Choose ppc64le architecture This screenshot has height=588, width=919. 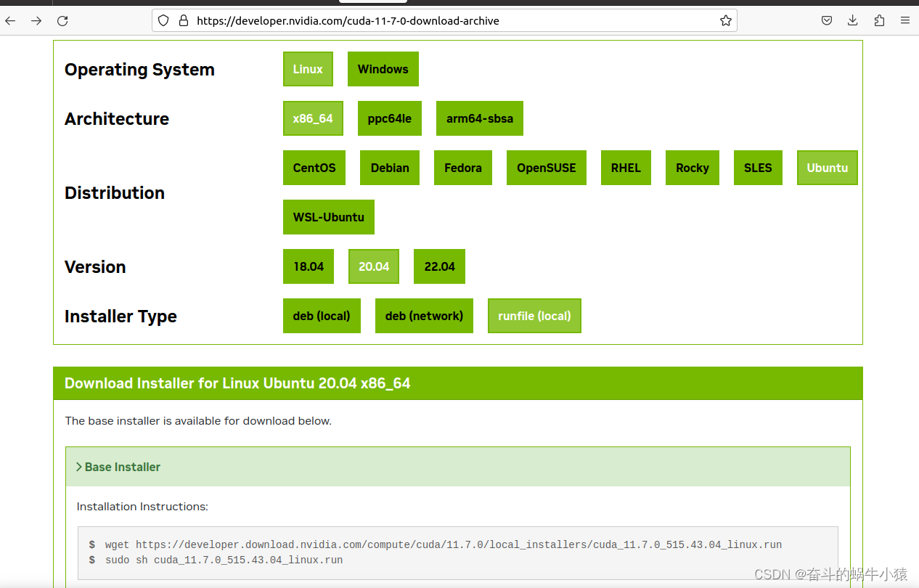pyautogui.click(x=390, y=118)
